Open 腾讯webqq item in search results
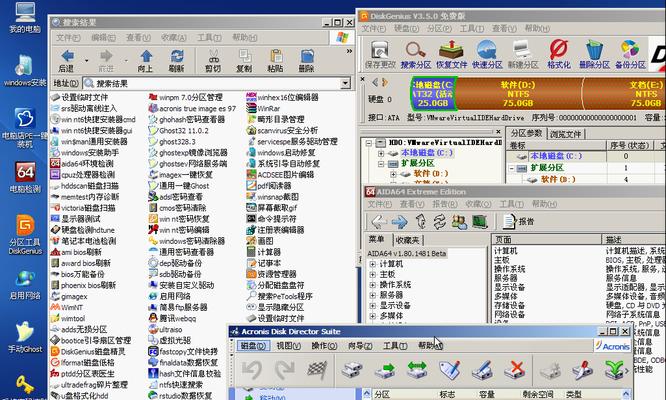The width and height of the screenshot is (666, 400). click(172, 318)
